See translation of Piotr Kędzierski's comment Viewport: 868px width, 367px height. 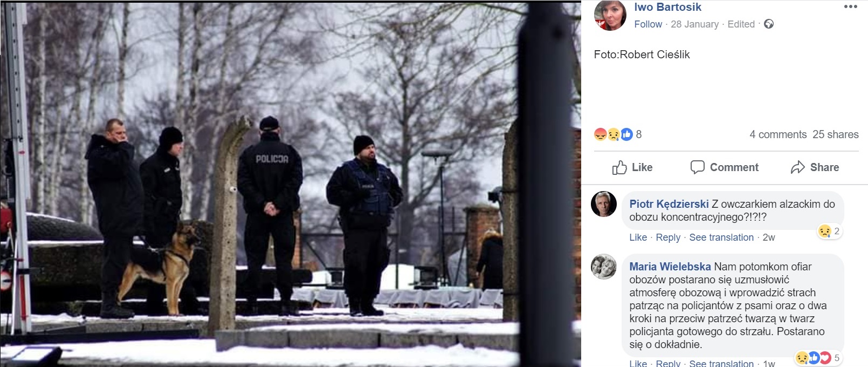(721, 237)
